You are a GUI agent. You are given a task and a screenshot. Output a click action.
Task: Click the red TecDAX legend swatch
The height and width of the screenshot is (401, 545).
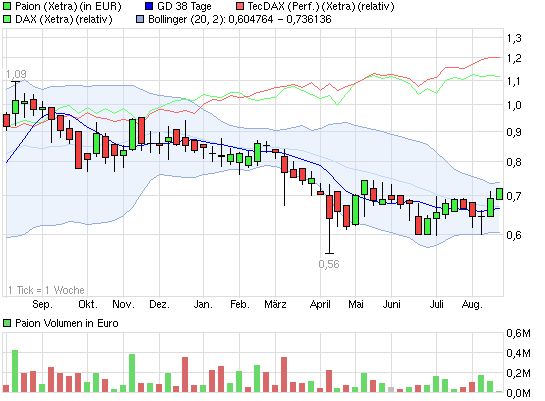coord(240,6)
